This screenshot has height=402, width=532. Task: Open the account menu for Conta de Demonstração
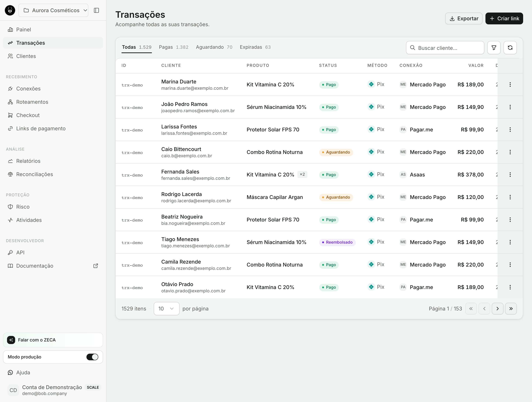click(x=53, y=390)
